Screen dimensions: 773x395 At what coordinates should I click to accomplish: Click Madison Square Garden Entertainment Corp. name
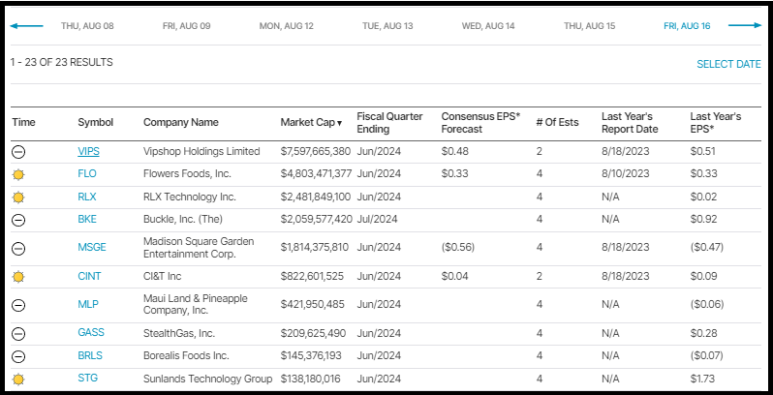coord(199,248)
